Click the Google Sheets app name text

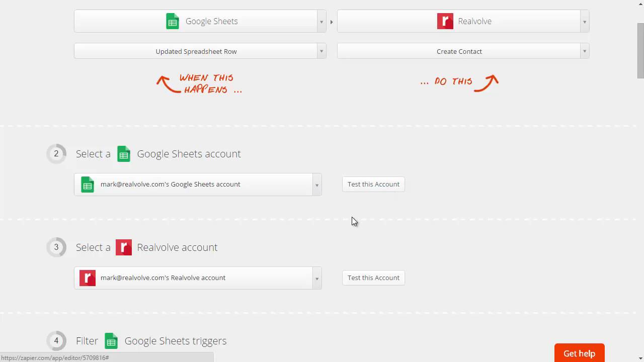point(211,21)
